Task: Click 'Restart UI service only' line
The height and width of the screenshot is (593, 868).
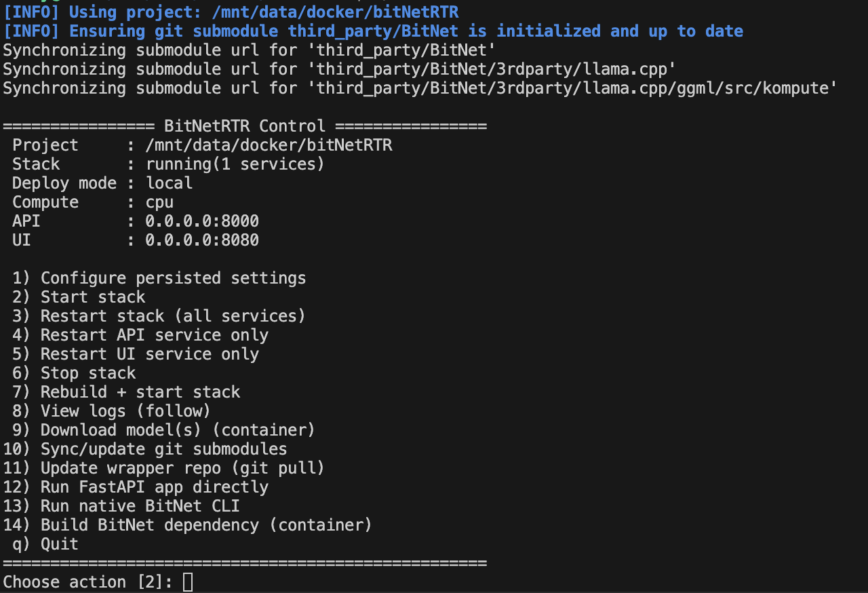Action: [x=149, y=354]
